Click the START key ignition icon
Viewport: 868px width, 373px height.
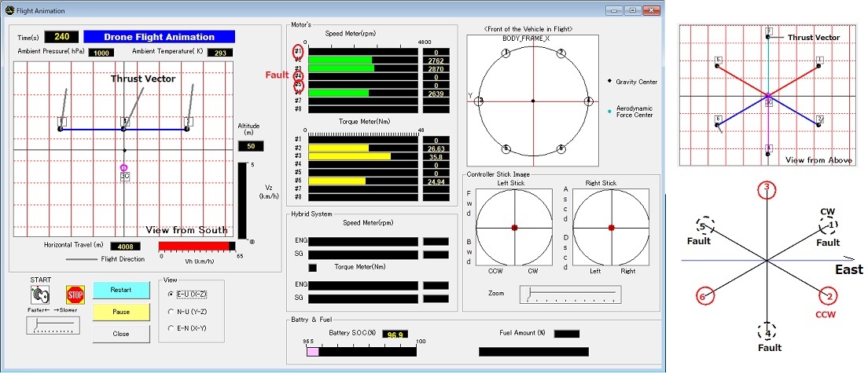(39, 295)
